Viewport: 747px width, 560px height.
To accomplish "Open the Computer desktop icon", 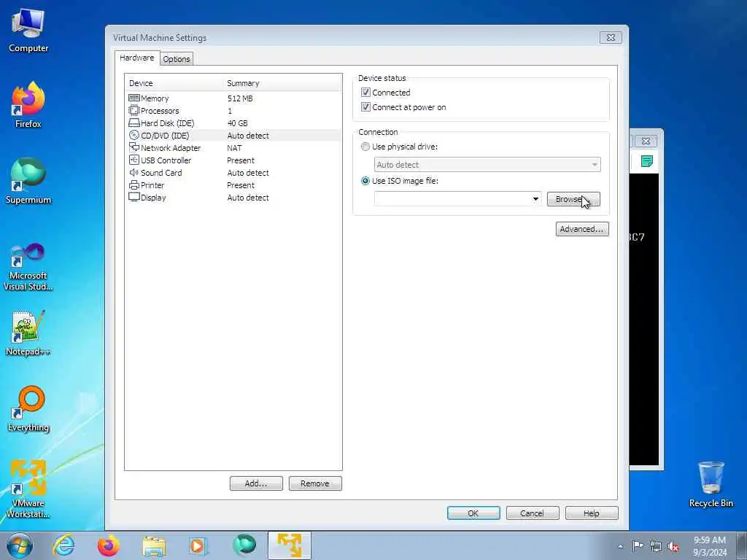I will (x=28, y=31).
